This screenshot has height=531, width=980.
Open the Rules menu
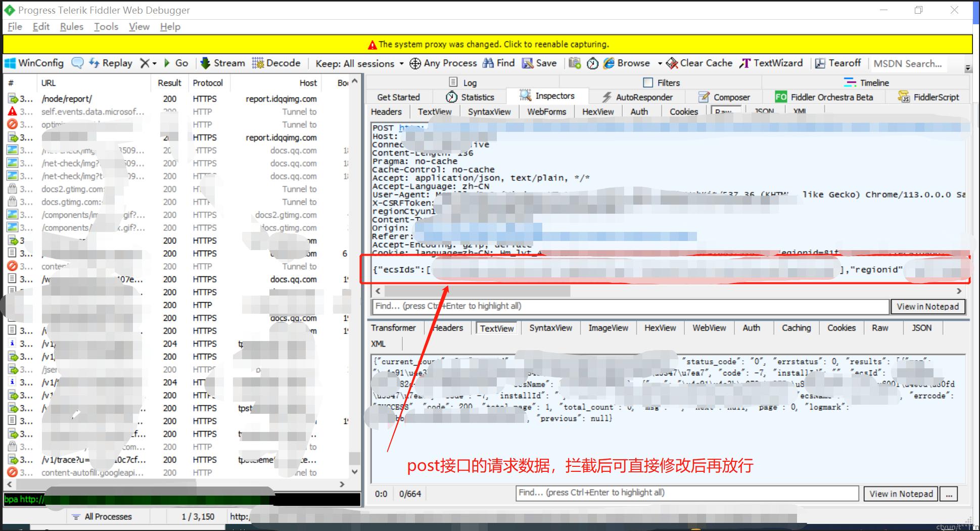tap(72, 27)
